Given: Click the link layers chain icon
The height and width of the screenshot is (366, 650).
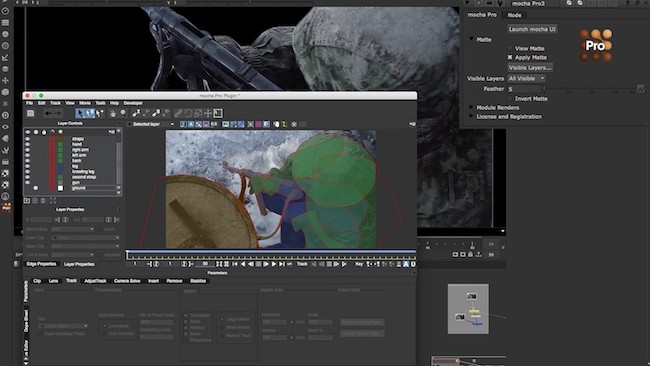Looking at the screenshot, I should point(178,113).
